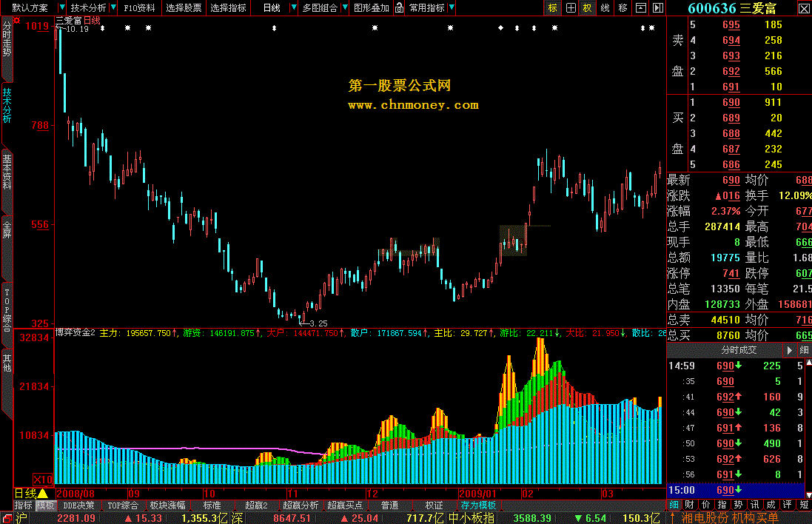Select the 线 drawing line tool
The image size is (812, 524).
click(x=605, y=7)
